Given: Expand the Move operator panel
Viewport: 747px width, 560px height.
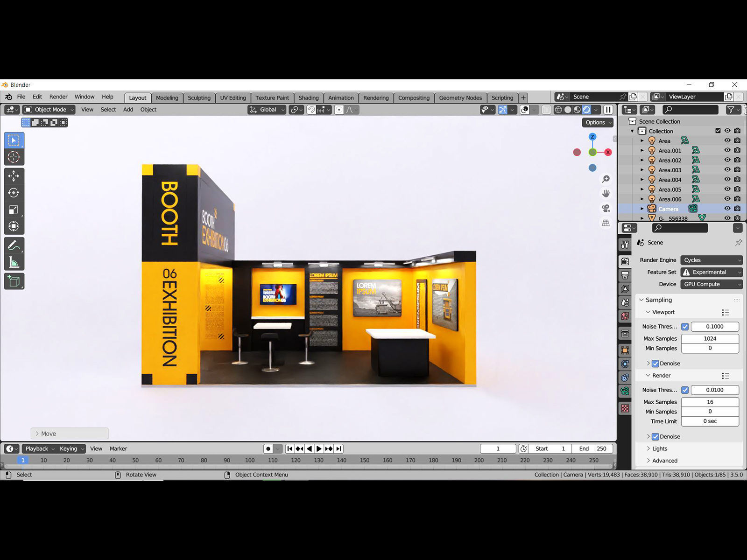Looking at the screenshot, I should click(x=70, y=434).
